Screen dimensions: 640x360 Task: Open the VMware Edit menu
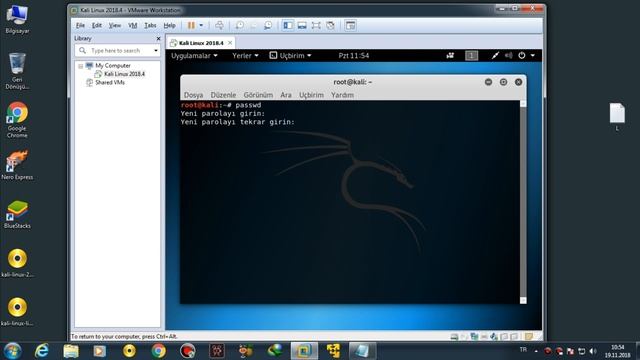click(97, 25)
